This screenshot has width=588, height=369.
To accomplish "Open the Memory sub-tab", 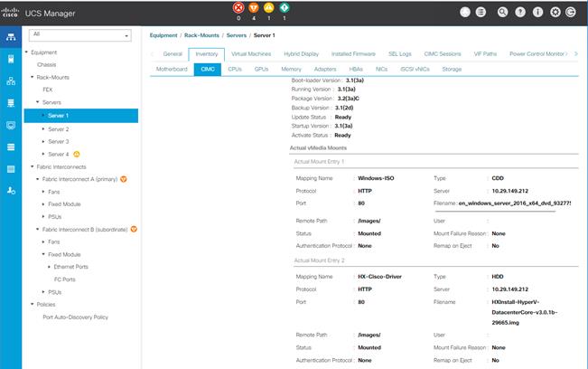I will coord(291,69).
